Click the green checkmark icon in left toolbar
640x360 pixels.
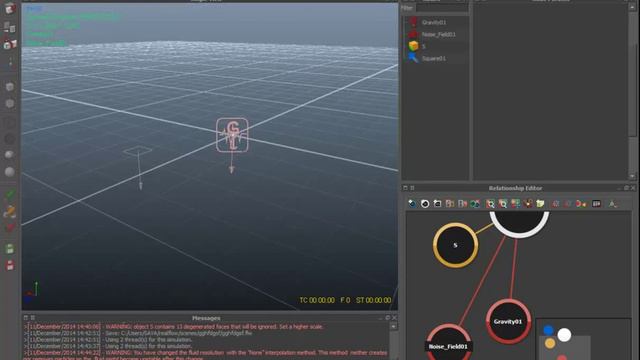point(10,194)
